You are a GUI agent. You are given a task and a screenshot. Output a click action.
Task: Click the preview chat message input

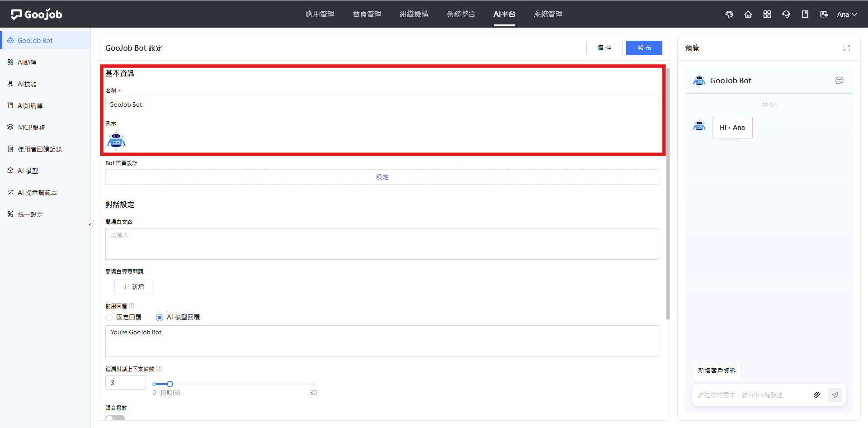[750, 395]
